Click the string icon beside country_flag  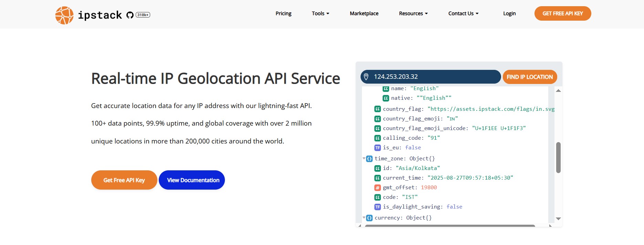(377, 109)
